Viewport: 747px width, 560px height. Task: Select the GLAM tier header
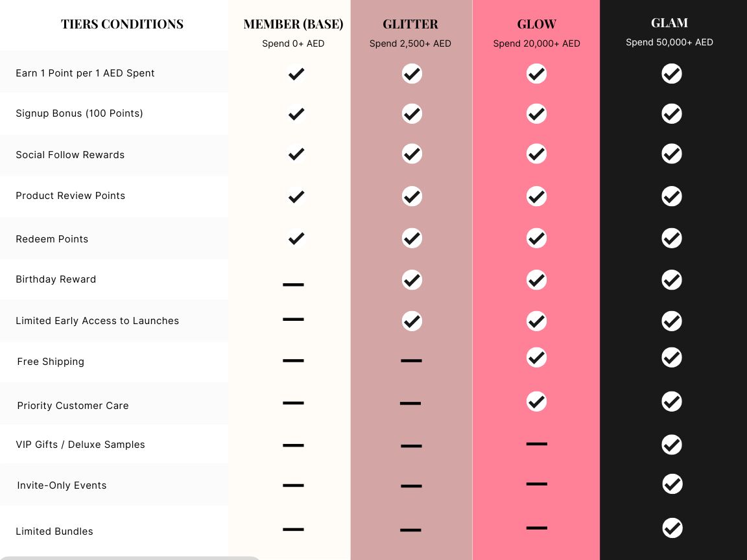point(669,23)
